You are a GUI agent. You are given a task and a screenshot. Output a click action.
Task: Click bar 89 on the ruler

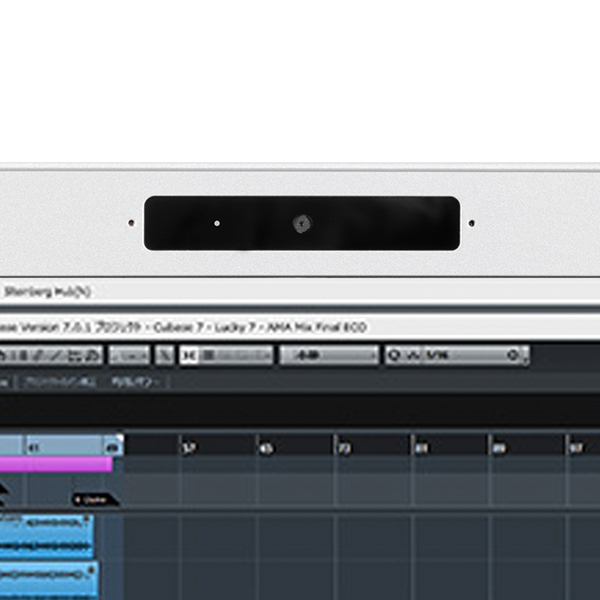click(499, 448)
